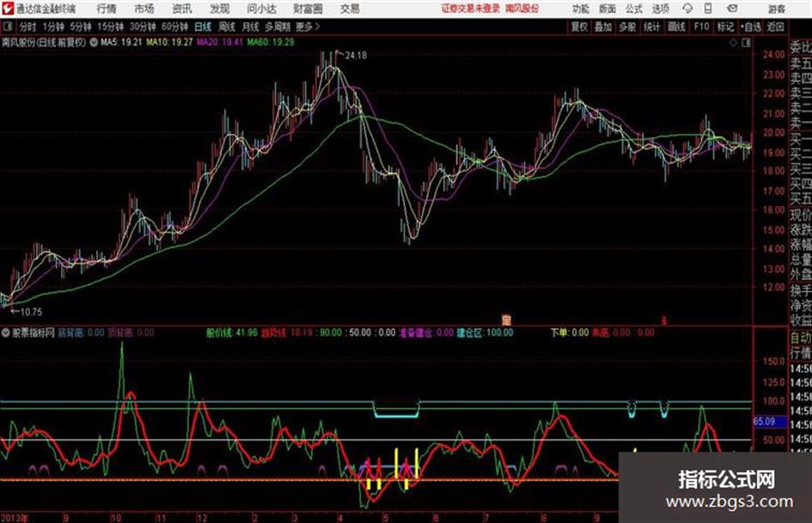
Task: Expand the main chart indicator dropdown arrow
Action: tap(93, 42)
